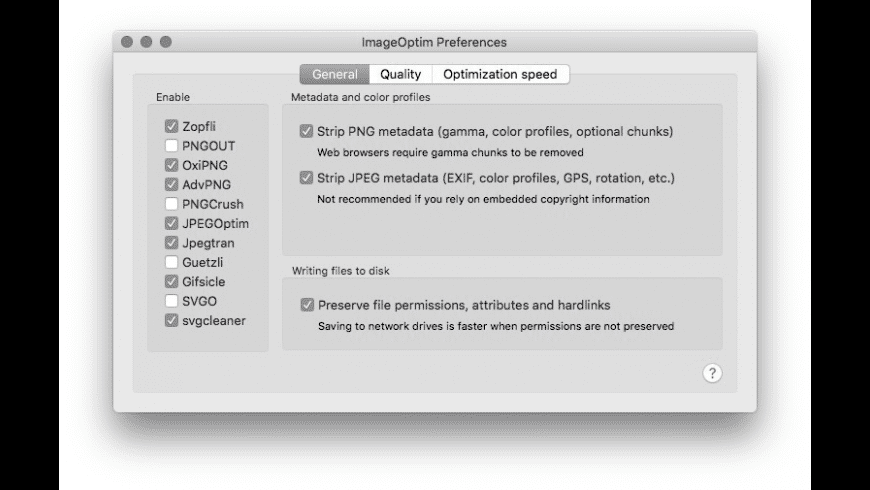Uncheck the OxiPNG option
Image resolution: width=870 pixels, height=490 pixels.
(172, 165)
